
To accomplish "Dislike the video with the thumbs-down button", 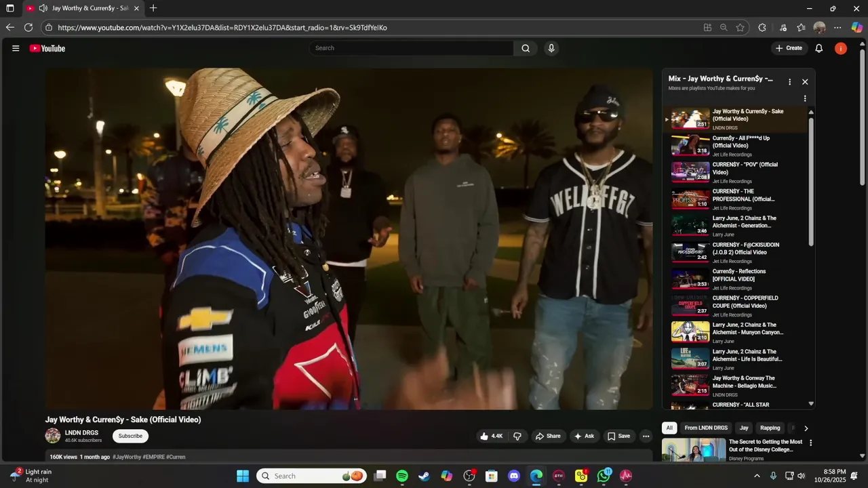I will (517, 436).
